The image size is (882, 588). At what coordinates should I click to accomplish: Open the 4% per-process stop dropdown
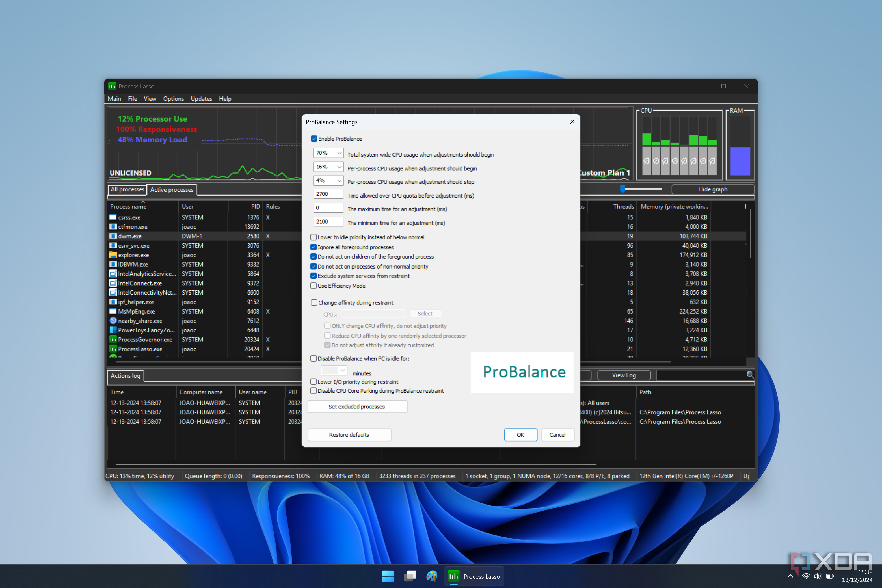[328, 181]
